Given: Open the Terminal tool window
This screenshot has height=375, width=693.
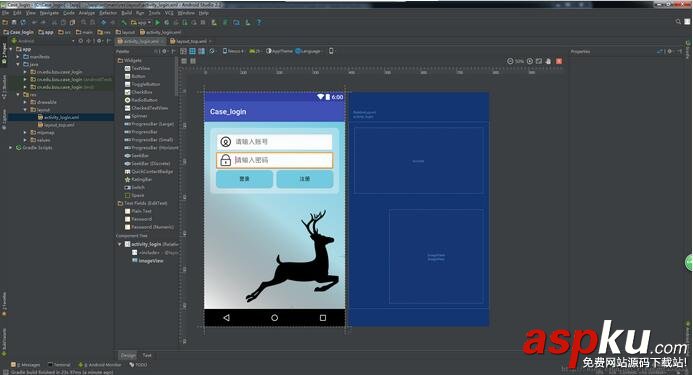Looking at the screenshot, I should click(59, 365).
